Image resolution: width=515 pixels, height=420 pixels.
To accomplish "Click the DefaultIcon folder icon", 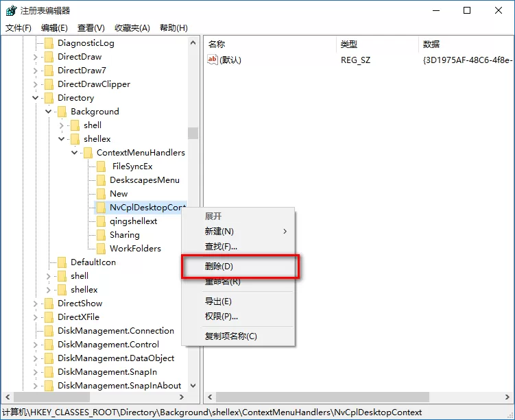I will pos(62,262).
